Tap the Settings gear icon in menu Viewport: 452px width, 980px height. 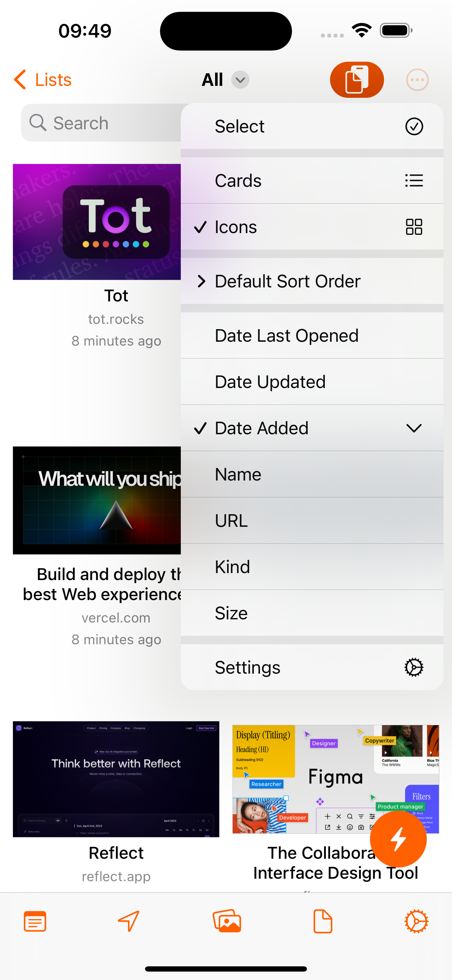414,667
